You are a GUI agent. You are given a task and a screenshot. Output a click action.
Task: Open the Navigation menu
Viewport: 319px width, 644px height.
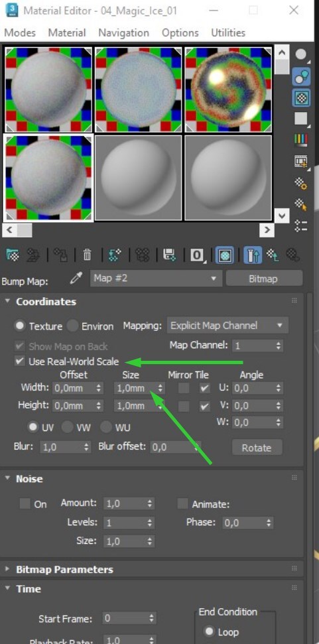click(123, 33)
